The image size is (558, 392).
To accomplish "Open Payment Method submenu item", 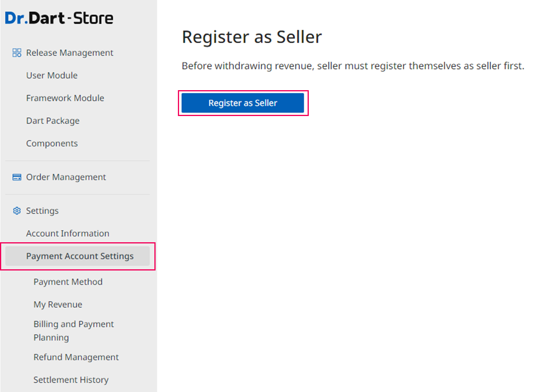I will click(68, 282).
